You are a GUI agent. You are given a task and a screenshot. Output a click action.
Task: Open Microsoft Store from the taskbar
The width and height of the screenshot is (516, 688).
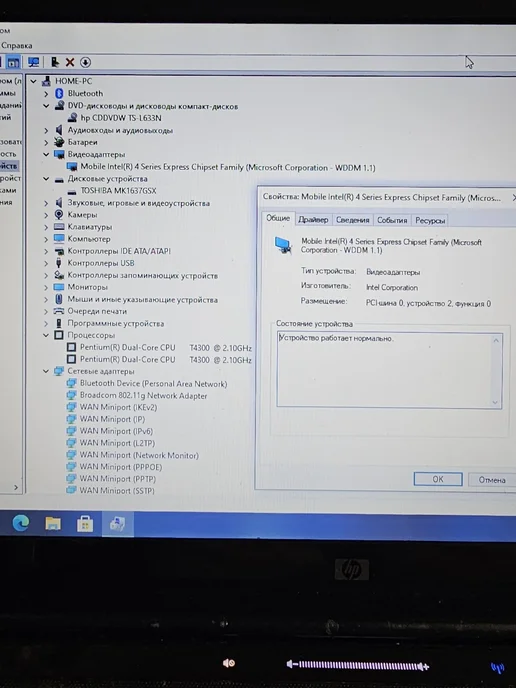point(85,523)
